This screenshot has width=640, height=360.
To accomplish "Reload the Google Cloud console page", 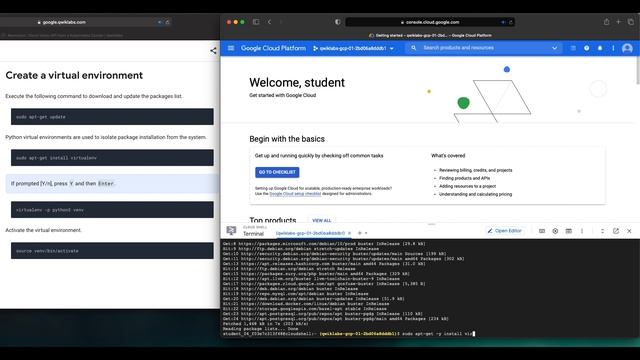I will point(510,22).
